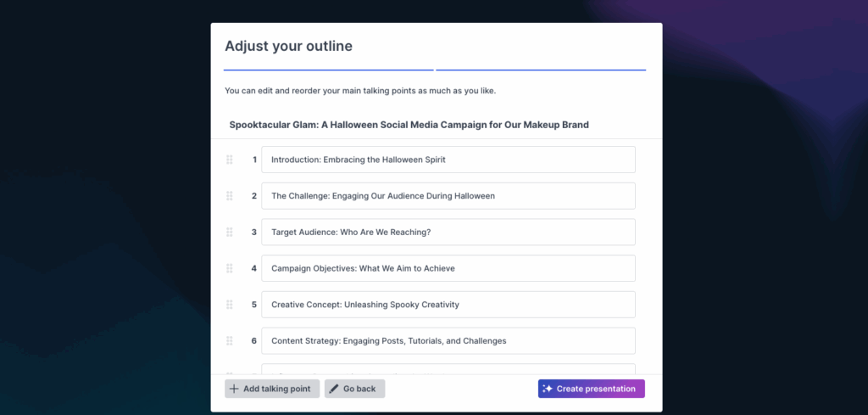Screen dimensions: 868x415
Task: Edit the Campaign Objectives talking point
Action: click(x=448, y=268)
